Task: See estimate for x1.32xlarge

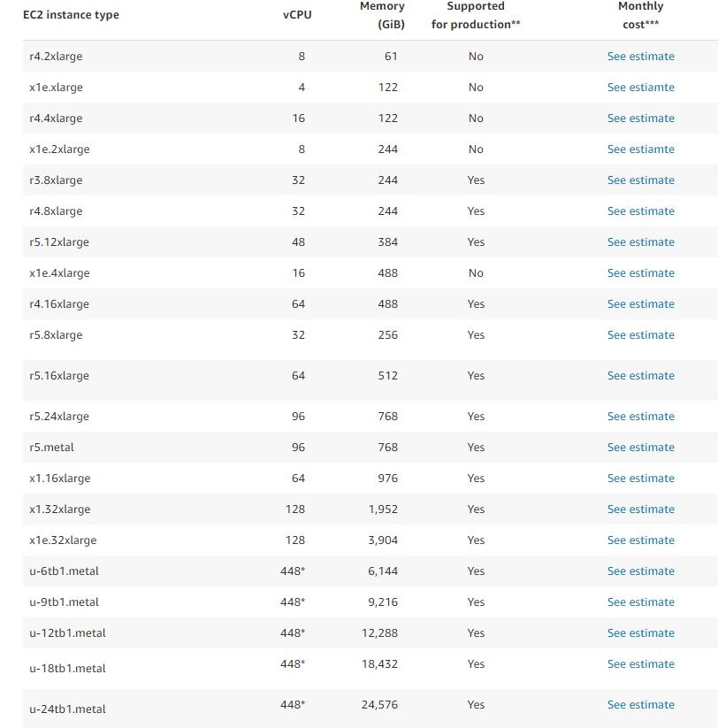Action: [x=640, y=510]
